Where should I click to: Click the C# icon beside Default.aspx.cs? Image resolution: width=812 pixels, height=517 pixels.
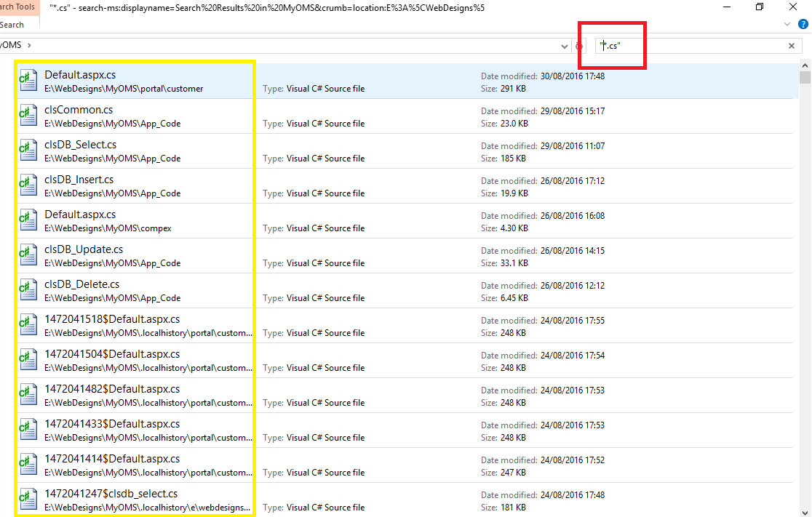(28, 80)
